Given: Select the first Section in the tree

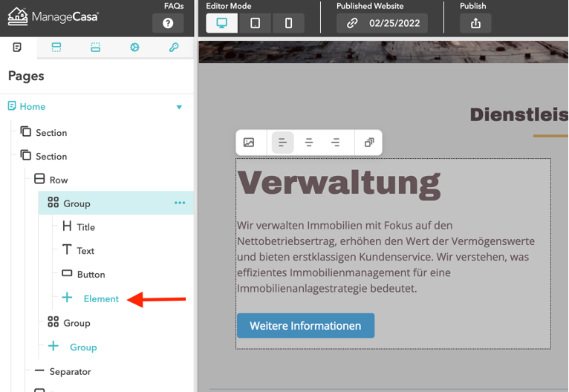Looking at the screenshot, I should [x=51, y=133].
